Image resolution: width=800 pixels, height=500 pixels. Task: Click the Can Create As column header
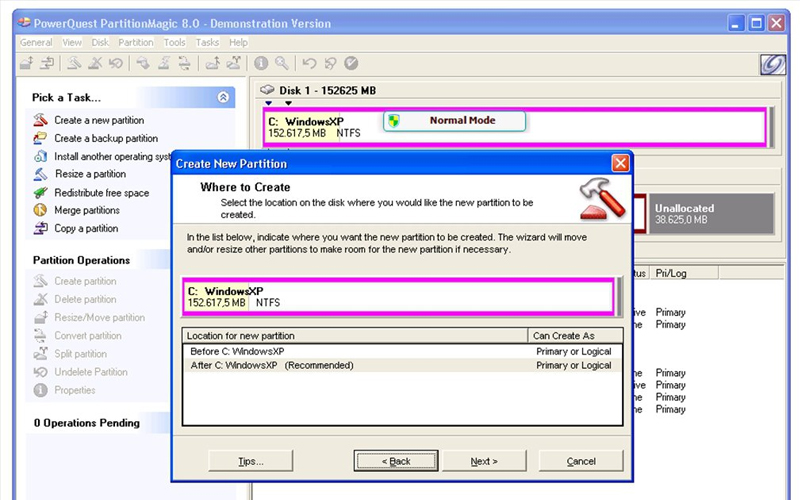(x=576, y=336)
